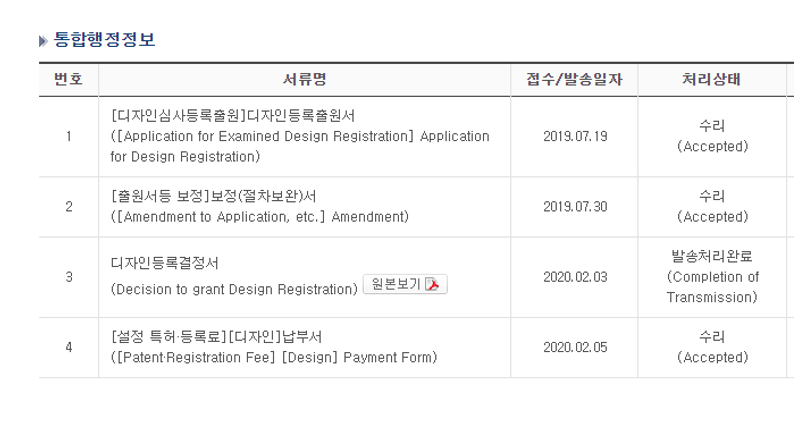Image resolution: width=805 pixels, height=433 pixels.
Task: Click the date 2019.07.19 cell
Action: click(x=575, y=136)
